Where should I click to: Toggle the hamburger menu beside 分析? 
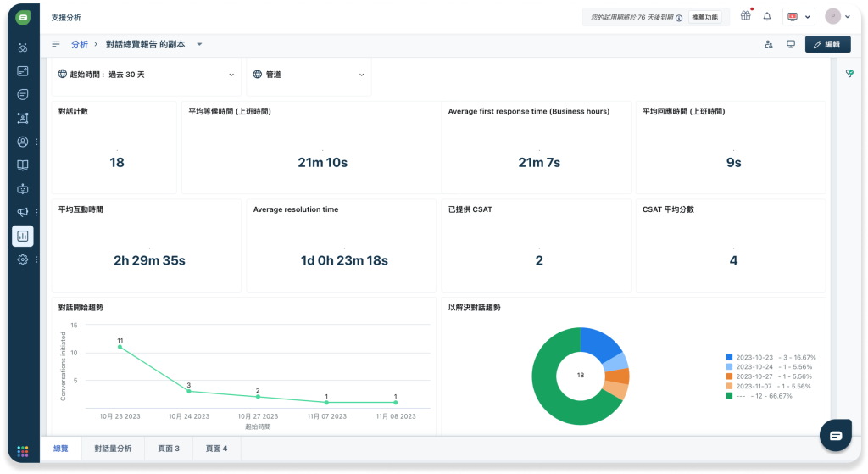click(56, 44)
